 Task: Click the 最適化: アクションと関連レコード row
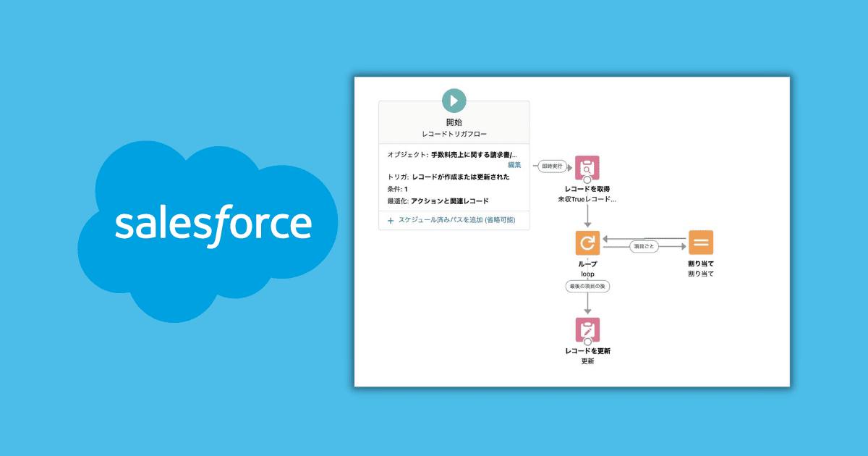(438, 200)
